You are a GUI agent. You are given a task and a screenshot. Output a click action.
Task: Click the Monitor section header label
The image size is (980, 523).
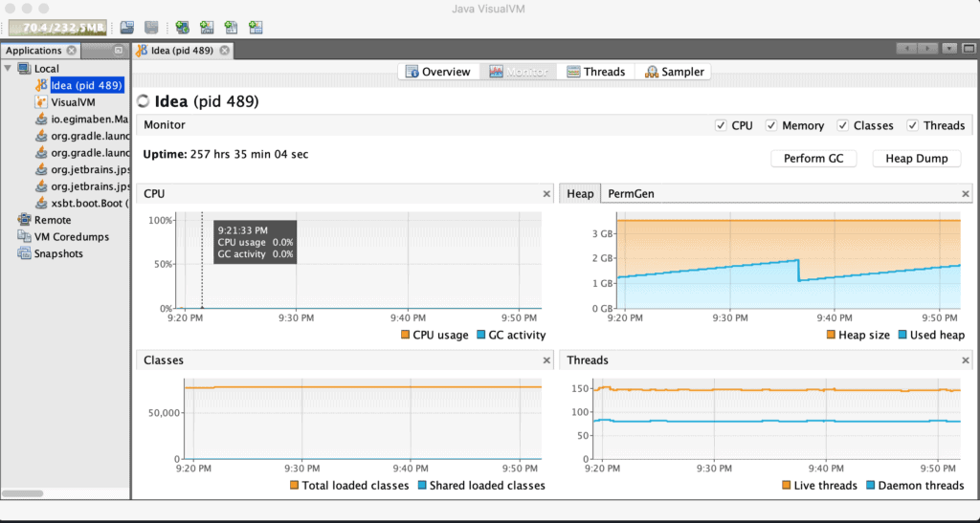click(165, 125)
